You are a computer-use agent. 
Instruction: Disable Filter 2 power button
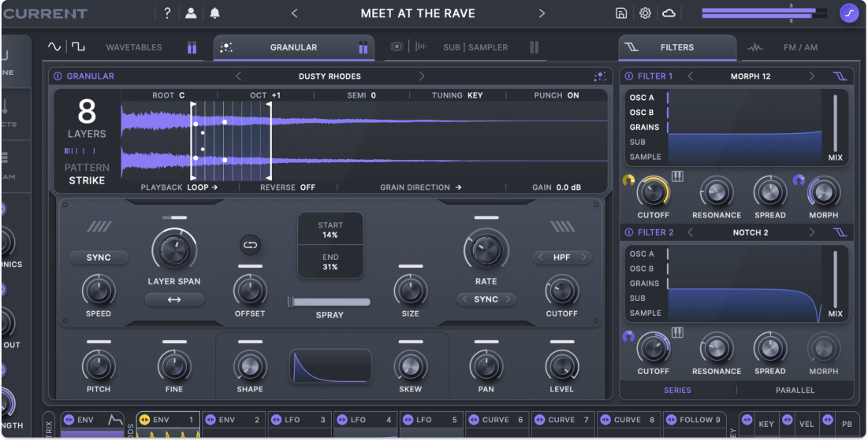[x=628, y=232]
